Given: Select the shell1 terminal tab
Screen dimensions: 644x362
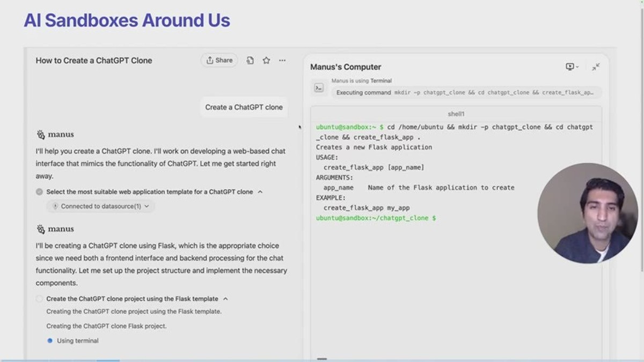Looking at the screenshot, I should pos(456,114).
